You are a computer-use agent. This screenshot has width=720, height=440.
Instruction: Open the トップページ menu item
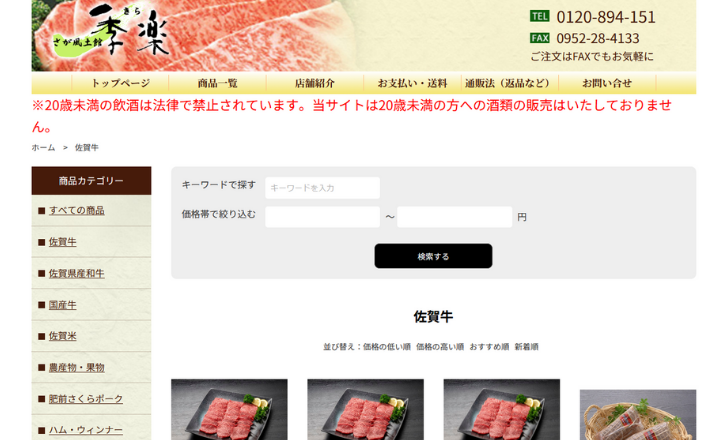pyautogui.click(x=120, y=83)
